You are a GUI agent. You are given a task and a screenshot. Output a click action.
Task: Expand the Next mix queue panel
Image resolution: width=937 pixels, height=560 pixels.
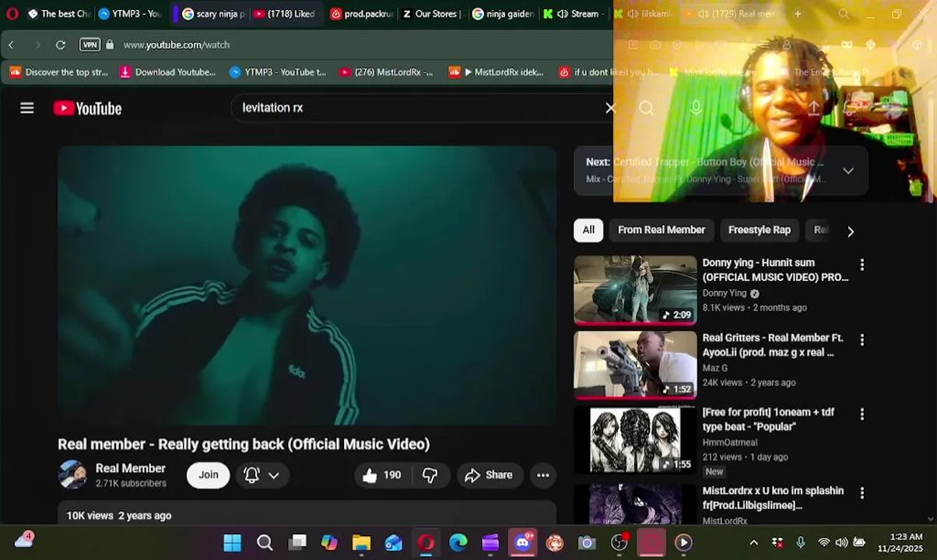tap(848, 171)
